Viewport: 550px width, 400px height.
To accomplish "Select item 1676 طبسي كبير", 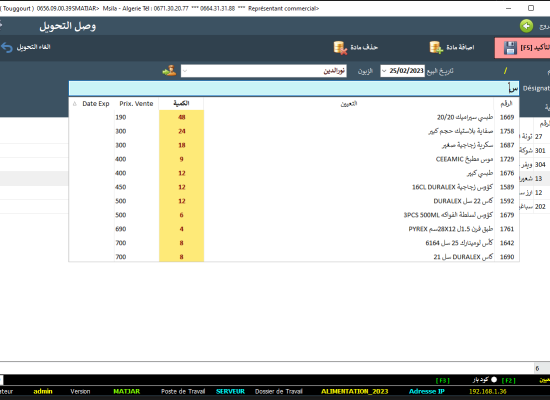I will 294,173.
